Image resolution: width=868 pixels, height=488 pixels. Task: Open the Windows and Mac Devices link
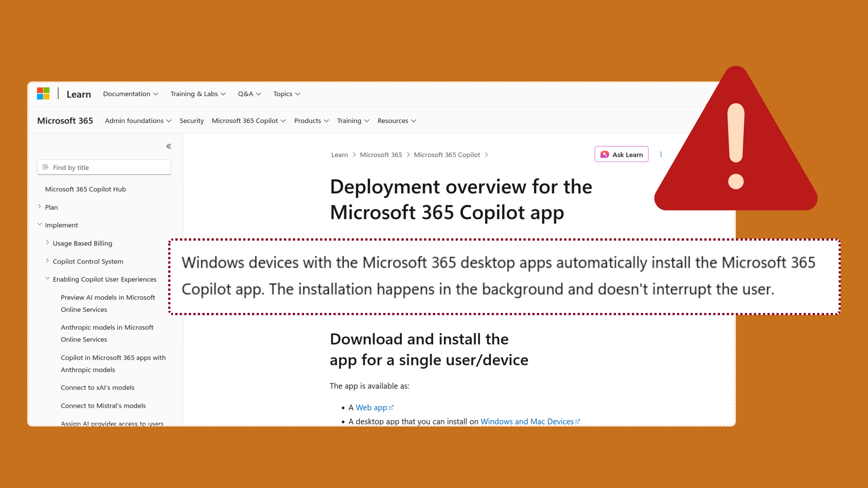pyautogui.click(x=527, y=421)
